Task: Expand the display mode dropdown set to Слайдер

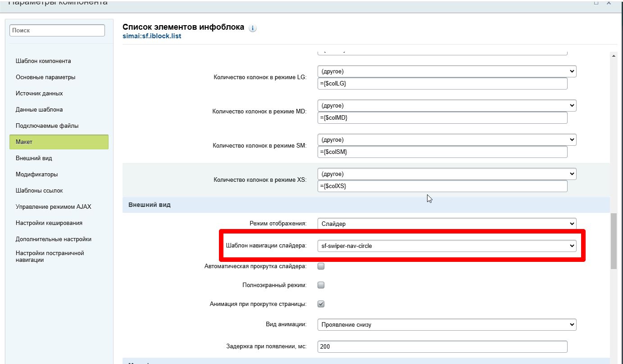Action: (446, 224)
